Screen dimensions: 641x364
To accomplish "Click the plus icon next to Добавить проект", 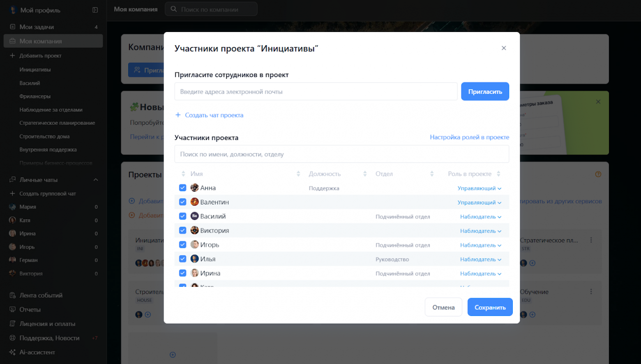I will click(x=13, y=55).
